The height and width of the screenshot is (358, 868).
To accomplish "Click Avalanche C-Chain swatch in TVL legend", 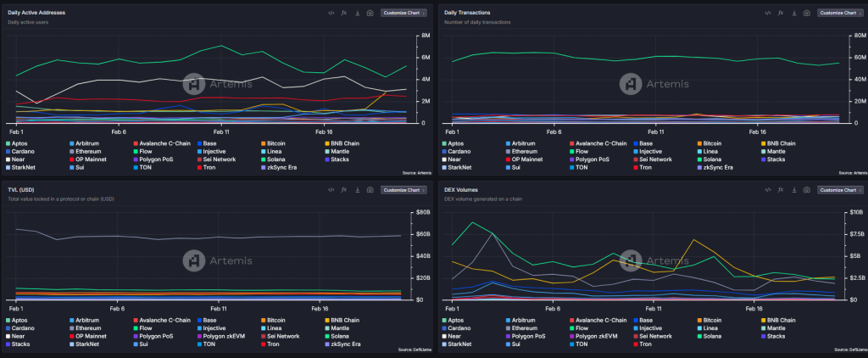I will pyautogui.click(x=136, y=320).
